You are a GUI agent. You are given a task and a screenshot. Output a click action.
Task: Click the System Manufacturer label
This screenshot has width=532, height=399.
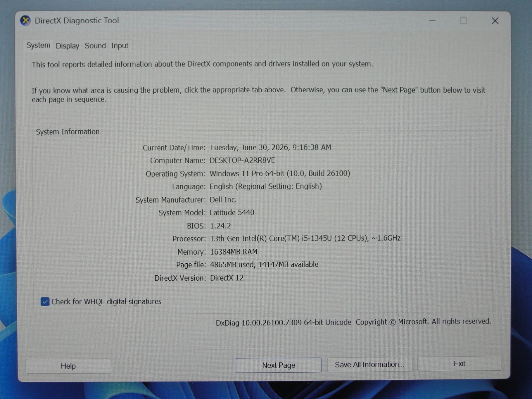click(171, 200)
